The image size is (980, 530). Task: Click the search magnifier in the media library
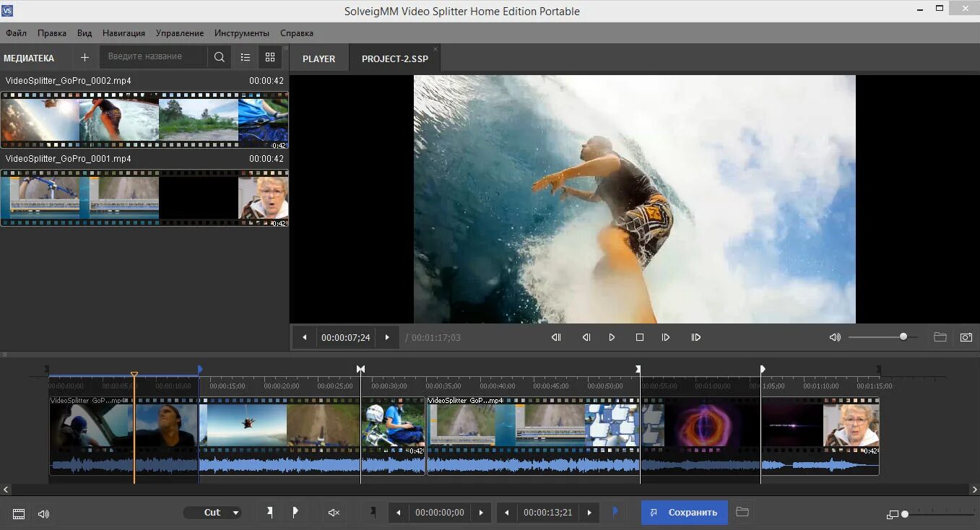tap(219, 57)
